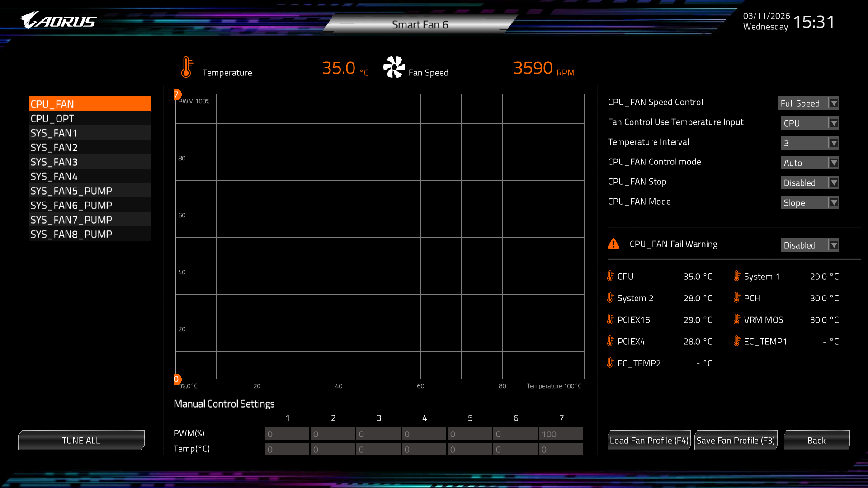Click PWM(%) field for point 7
The width and height of the screenshot is (868, 488).
coord(561,434)
